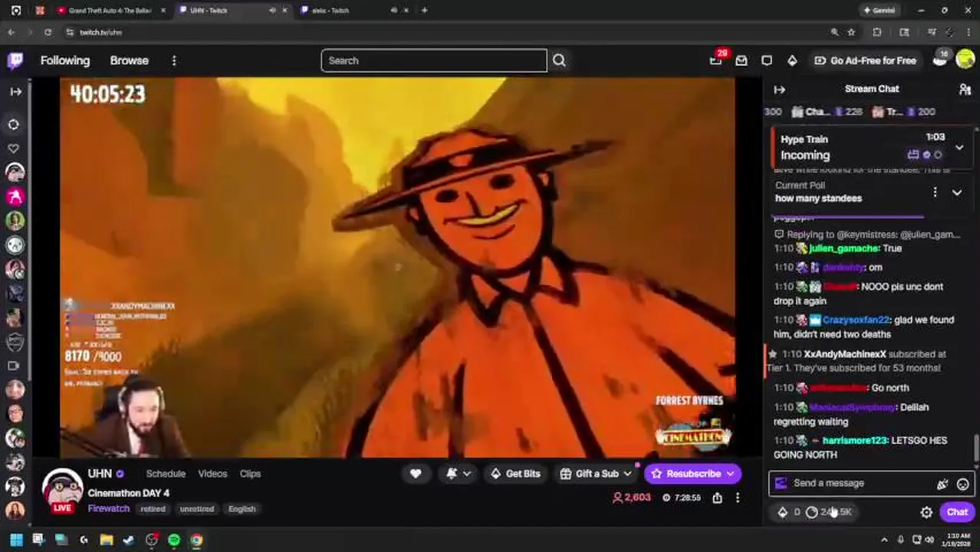This screenshot has width=980, height=552.
Task: Click the Get Bits diamond icon in top bar
Action: tap(792, 61)
